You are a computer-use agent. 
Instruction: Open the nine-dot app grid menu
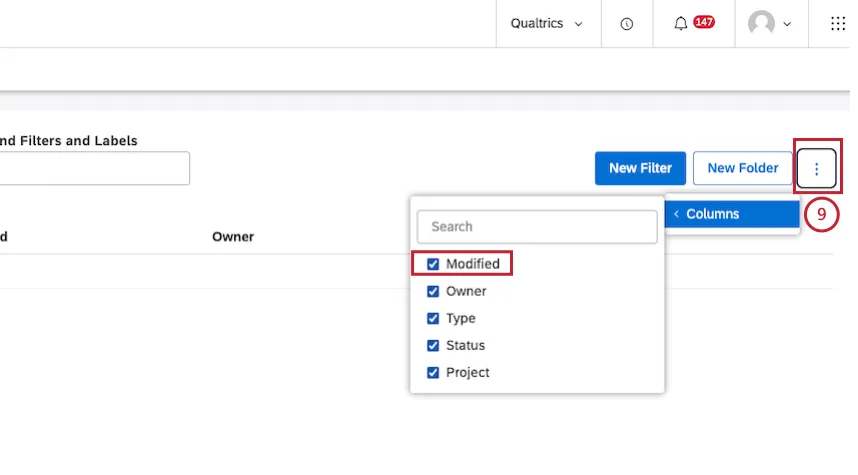838,24
